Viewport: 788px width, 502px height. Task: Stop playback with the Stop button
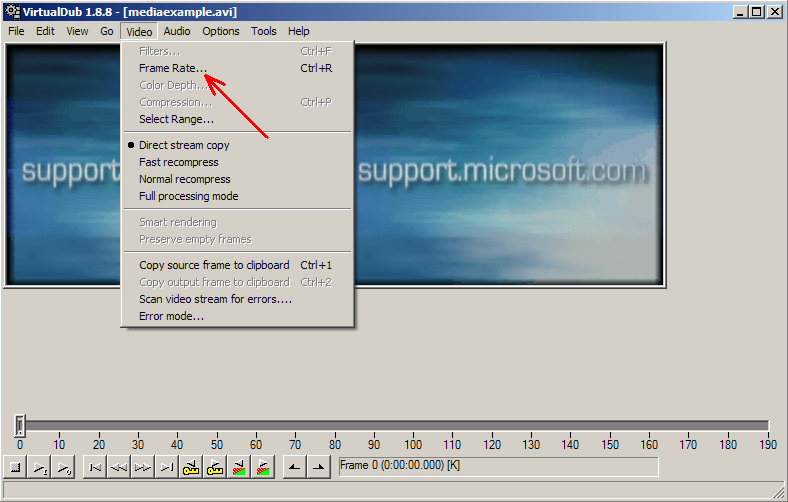click(x=16, y=467)
